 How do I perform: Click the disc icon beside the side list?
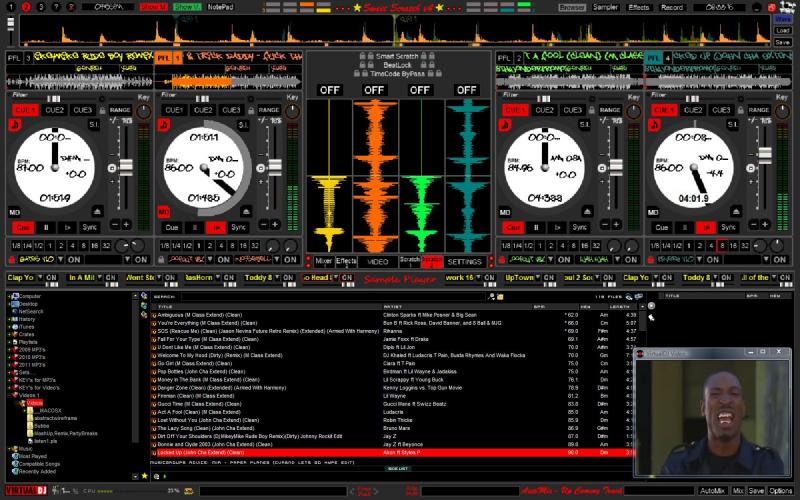[652, 306]
